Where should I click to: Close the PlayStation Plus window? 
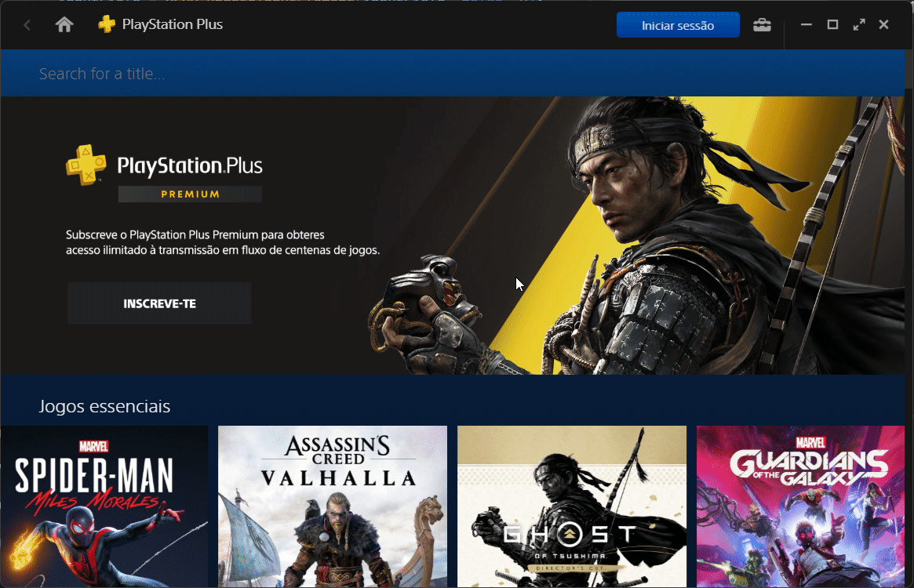pyautogui.click(x=883, y=24)
